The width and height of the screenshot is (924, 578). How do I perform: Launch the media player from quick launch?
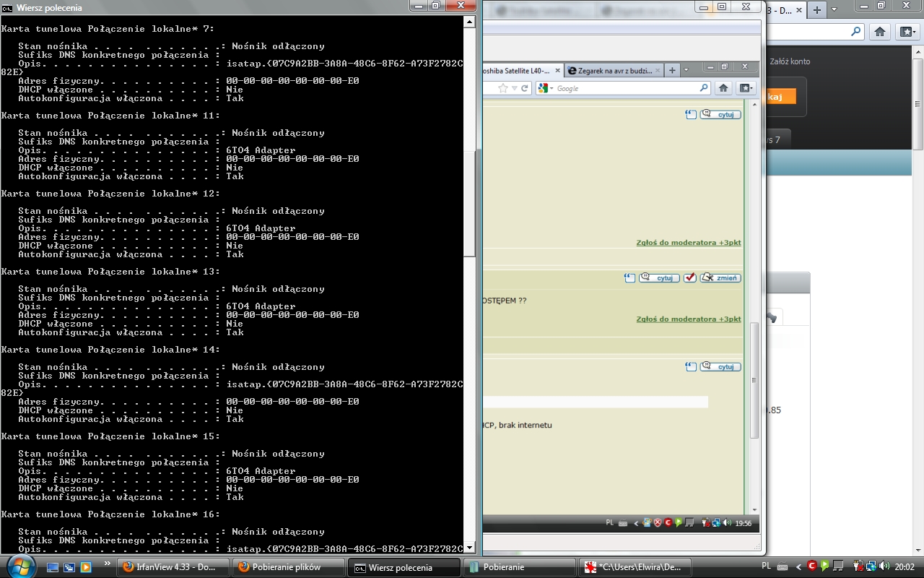(x=85, y=567)
